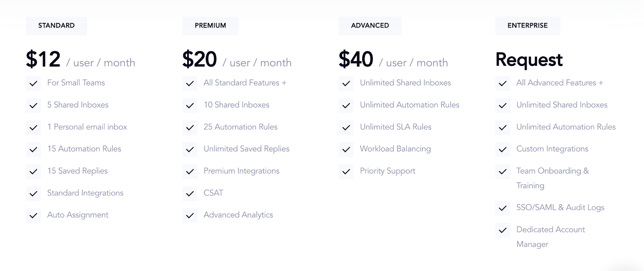
Task: Click checkmark next to Custom Integrations
Action: click(x=502, y=149)
